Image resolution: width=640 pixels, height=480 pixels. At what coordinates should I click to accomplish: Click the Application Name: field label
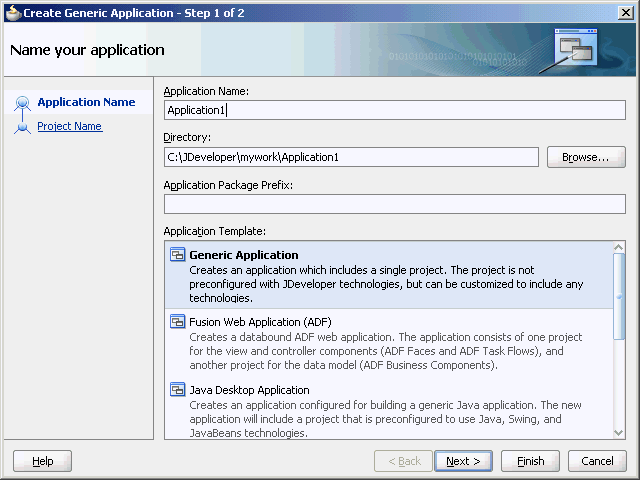tap(206, 91)
